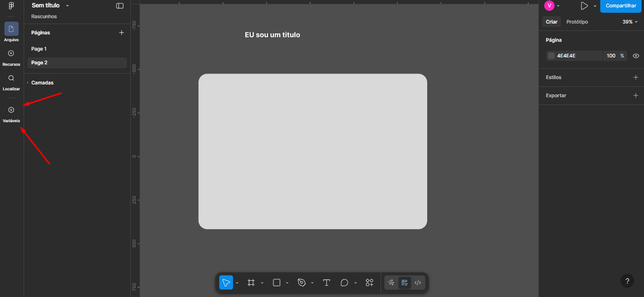The width and height of the screenshot is (644, 297).
Task: Open Move tool options chevron
Action: pyautogui.click(x=237, y=283)
